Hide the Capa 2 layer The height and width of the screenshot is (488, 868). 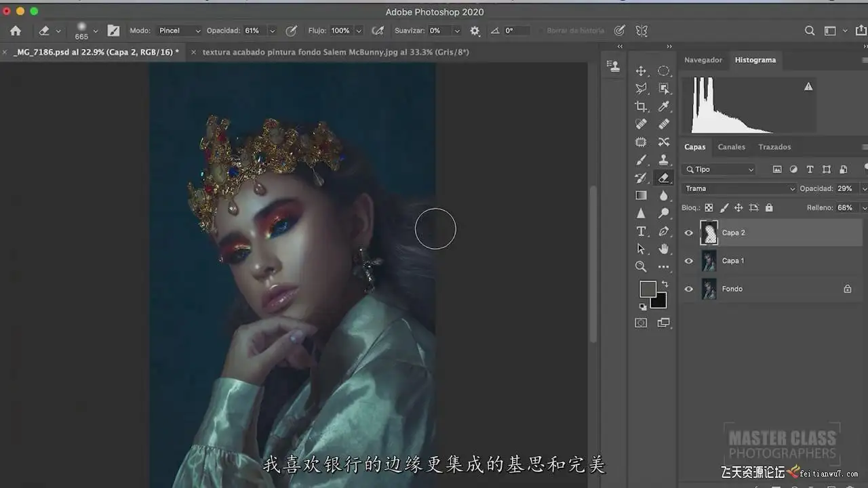point(689,232)
